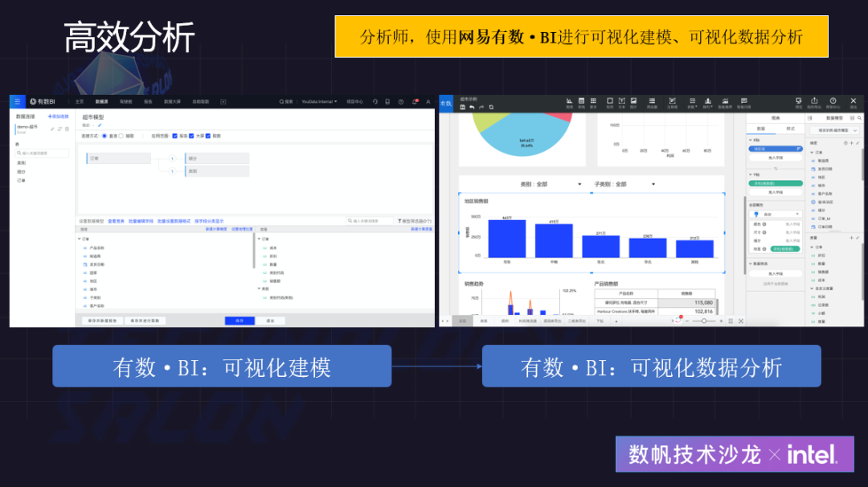The image size is (868, 487).
Task: Uncheck the 报告 checkbox
Action: [x=175, y=136]
